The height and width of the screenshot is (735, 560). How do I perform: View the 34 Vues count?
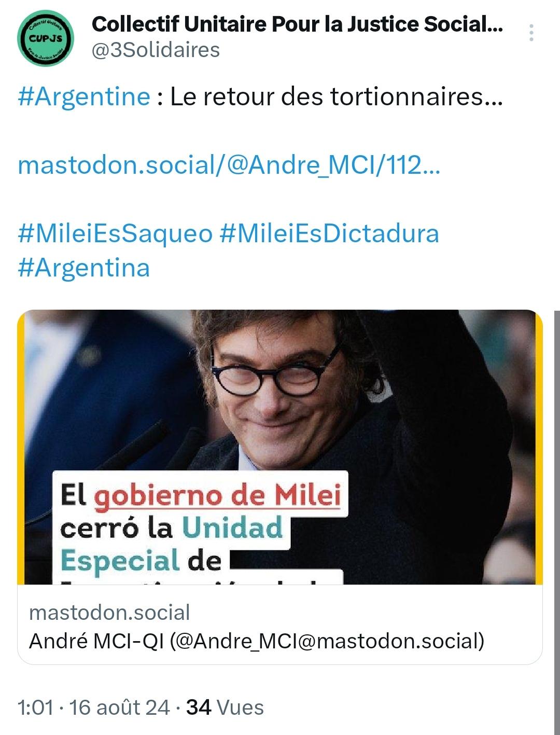(x=225, y=708)
